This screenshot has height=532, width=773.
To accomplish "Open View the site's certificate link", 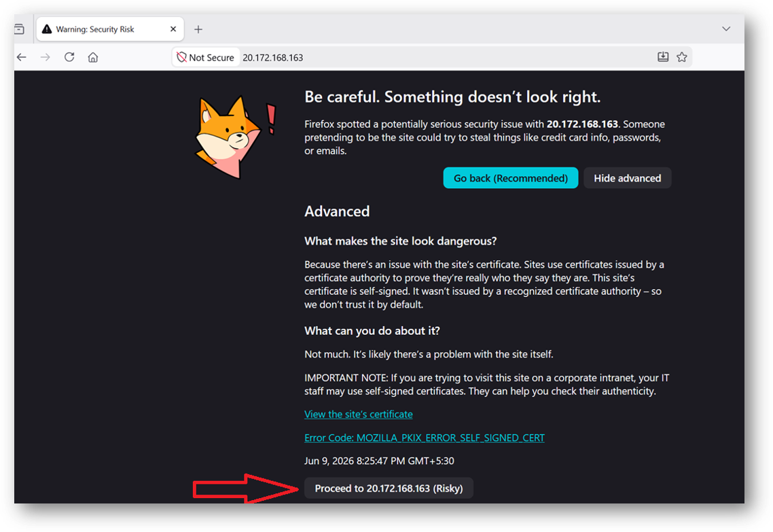I will 359,414.
